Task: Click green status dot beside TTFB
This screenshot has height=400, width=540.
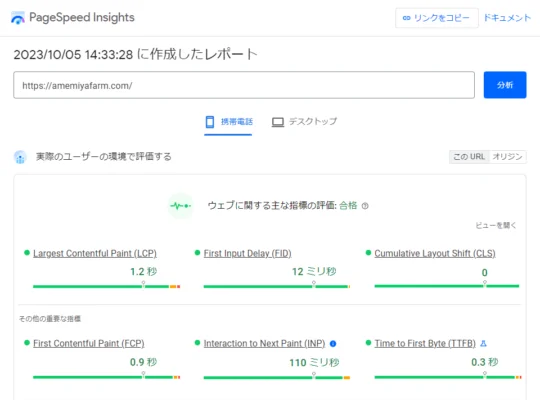Action: [368, 343]
